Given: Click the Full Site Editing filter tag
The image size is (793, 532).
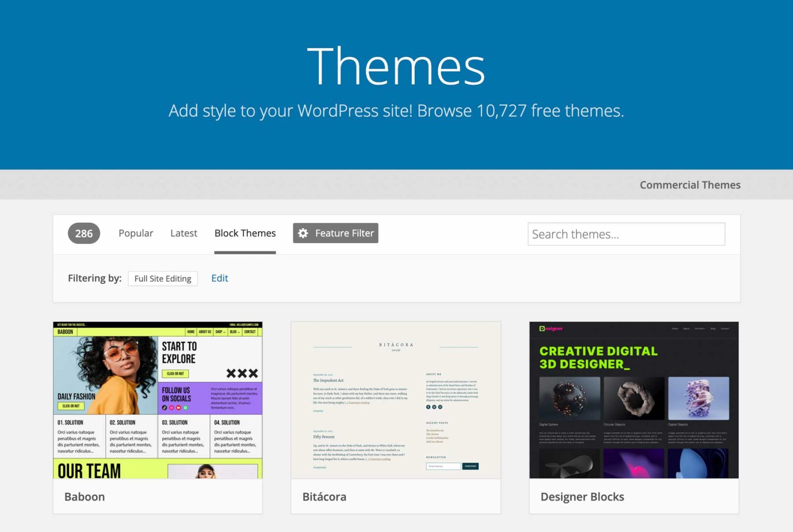Looking at the screenshot, I should (163, 279).
